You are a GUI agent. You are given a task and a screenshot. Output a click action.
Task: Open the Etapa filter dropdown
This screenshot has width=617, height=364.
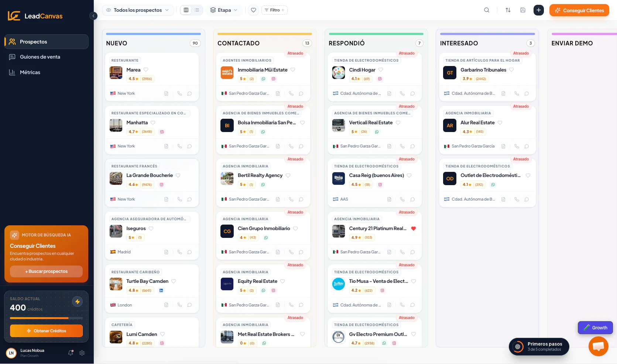[x=224, y=10]
